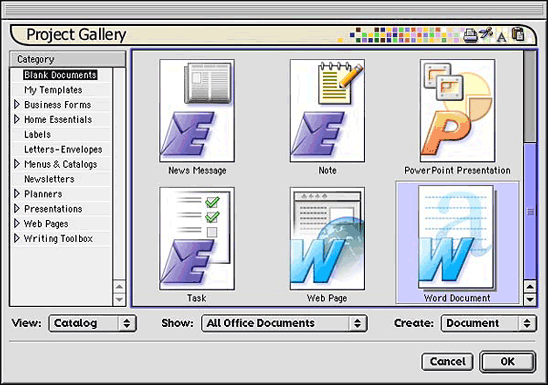This screenshot has height=385, width=548.
Task: Open the Create Document dropdown
Action: click(489, 323)
